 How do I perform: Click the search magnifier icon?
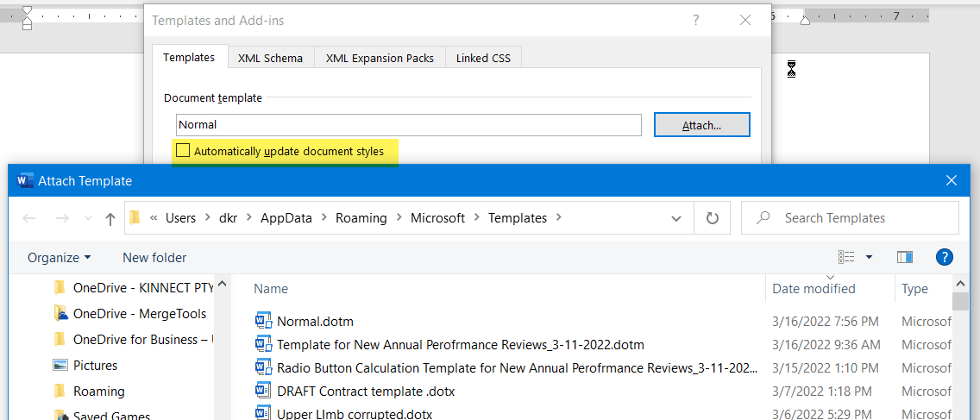(763, 217)
